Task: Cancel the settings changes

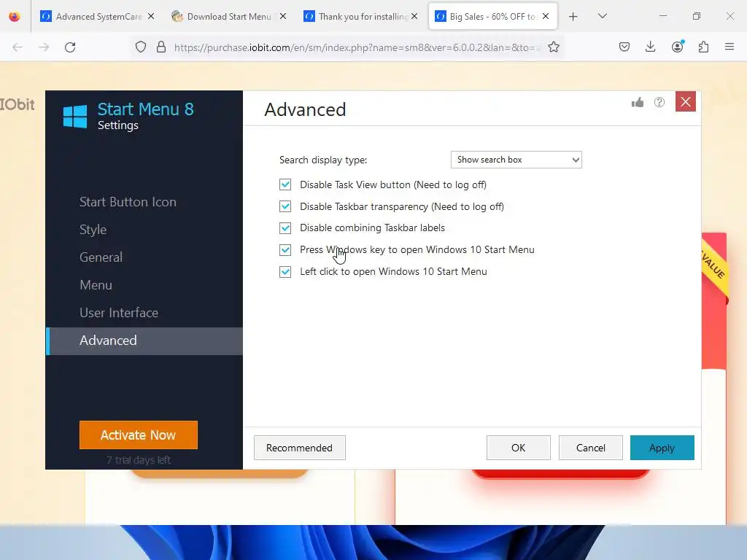Action: coord(591,448)
